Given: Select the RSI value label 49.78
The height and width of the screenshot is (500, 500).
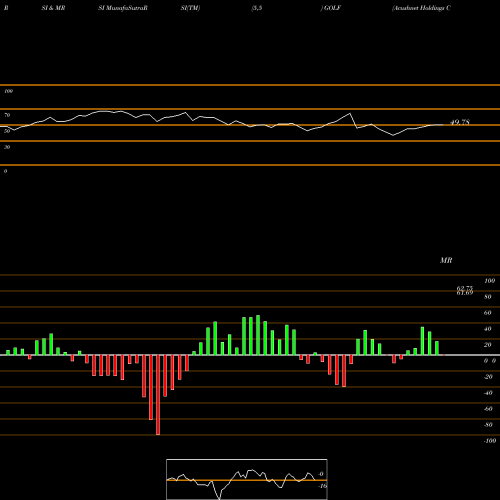Looking at the screenshot, I should tap(460, 122).
